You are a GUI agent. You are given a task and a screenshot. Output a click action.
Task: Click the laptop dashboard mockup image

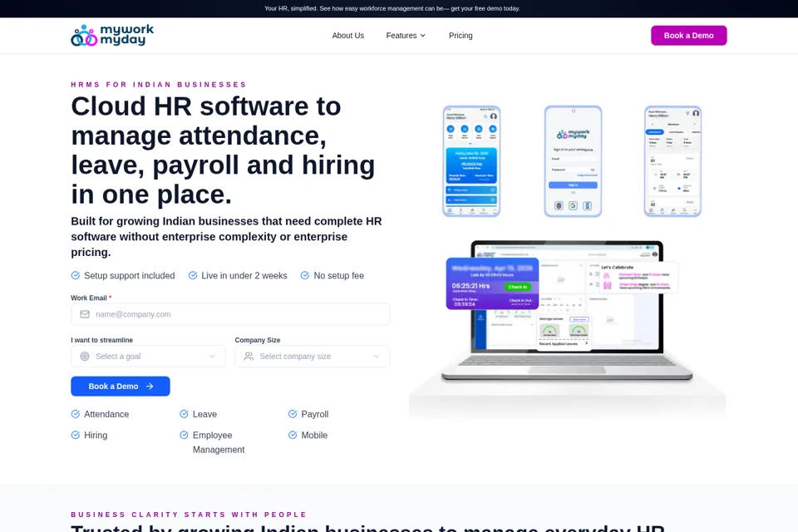coord(567,311)
